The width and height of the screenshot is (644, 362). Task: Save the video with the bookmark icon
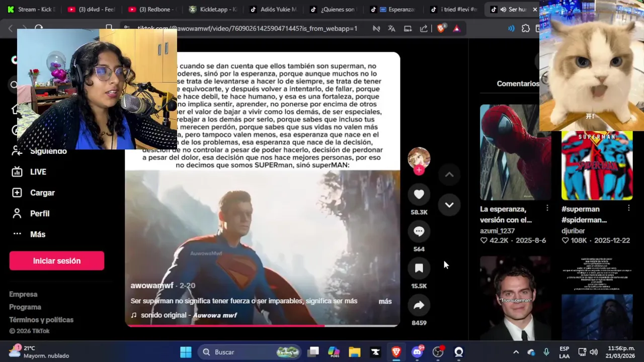tap(419, 268)
